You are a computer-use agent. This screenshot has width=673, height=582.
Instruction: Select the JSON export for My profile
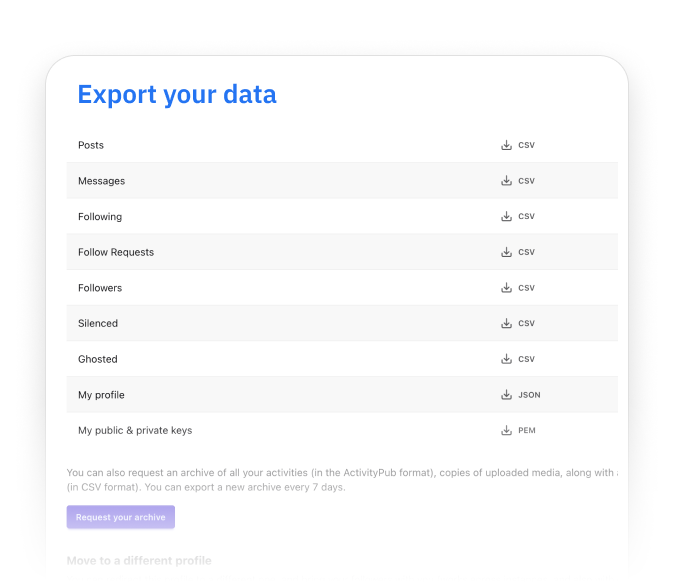(x=529, y=395)
